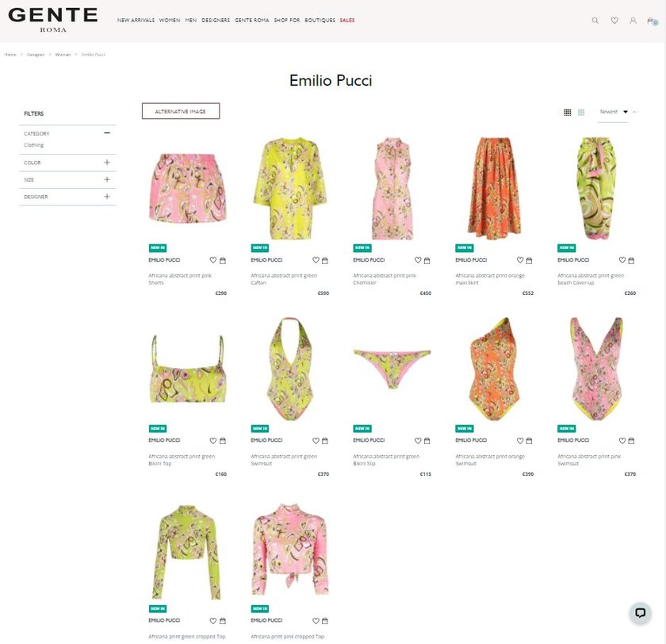
Task: Toggle the Alternative Image view
Action: pos(181,111)
